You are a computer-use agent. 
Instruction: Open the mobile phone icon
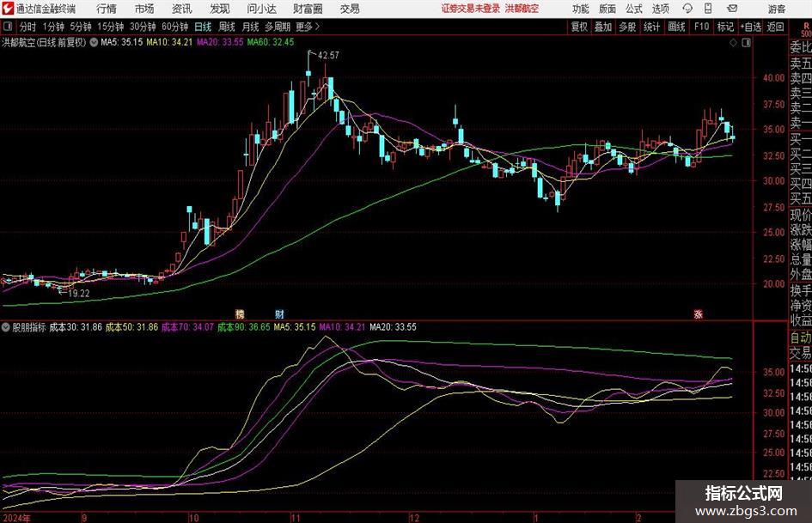pyautogui.click(x=708, y=9)
